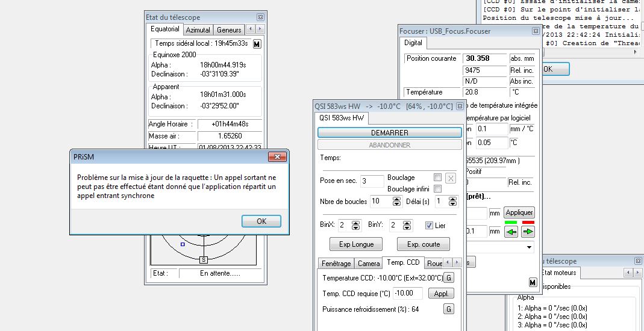Image resolution: width=644 pixels, height=331 pixels.
Task: Click the left green arrow focuser button
Action: point(511,232)
